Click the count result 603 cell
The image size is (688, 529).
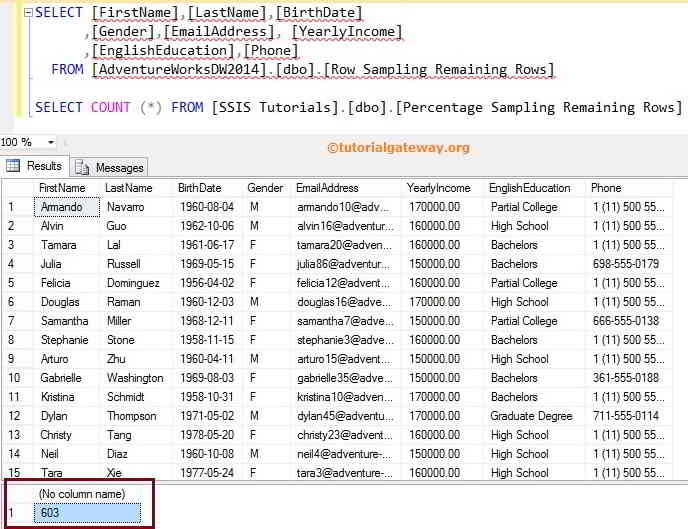(x=87, y=513)
